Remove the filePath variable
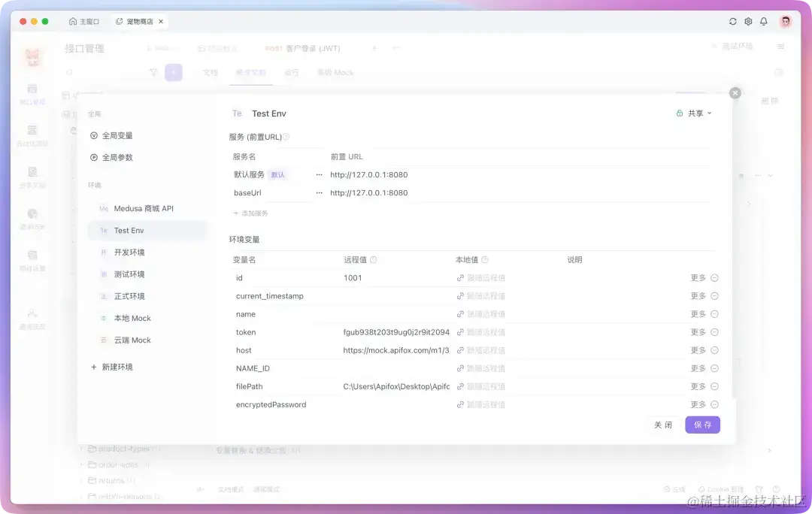The image size is (812, 514). [x=714, y=387]
